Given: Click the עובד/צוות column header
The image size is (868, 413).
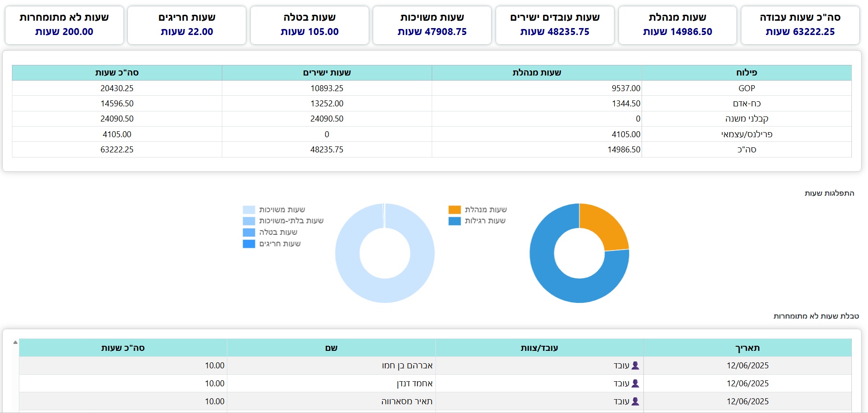Looking at the screenshot, I should [539, 348].
